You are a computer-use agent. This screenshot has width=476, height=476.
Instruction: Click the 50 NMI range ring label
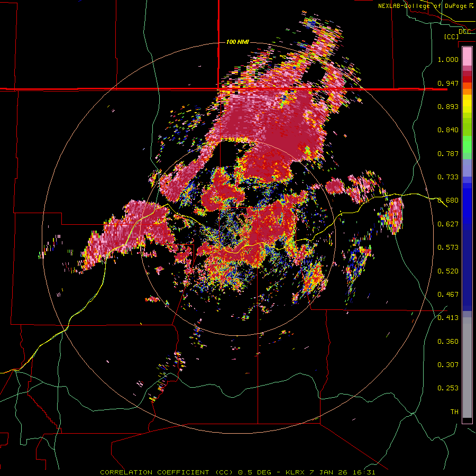pos(237,140)
